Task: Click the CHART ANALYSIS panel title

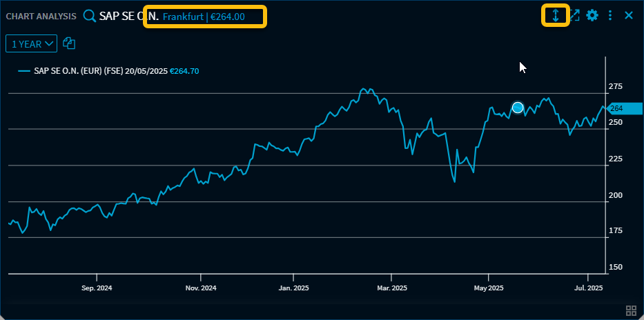Action: point(41,16)
